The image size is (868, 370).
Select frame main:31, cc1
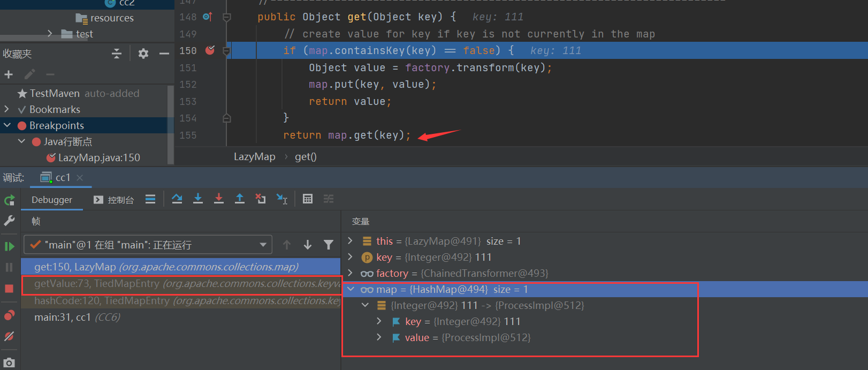pos(181,318)
